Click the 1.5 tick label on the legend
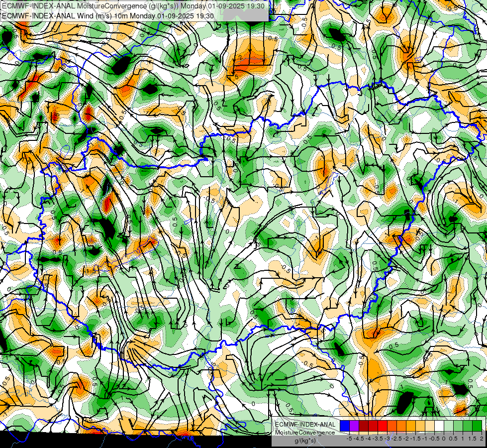This screenshot has height=448, width=487. coord(472,439)
